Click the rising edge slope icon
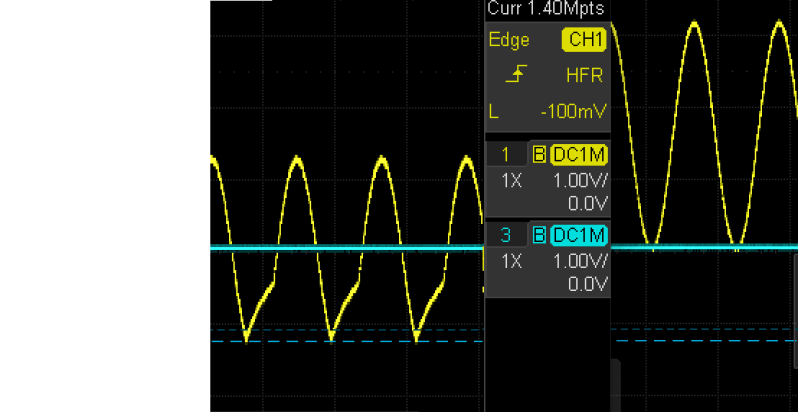Image resolution: width=798 pixels, height=412 pixels. coord(516,75)
